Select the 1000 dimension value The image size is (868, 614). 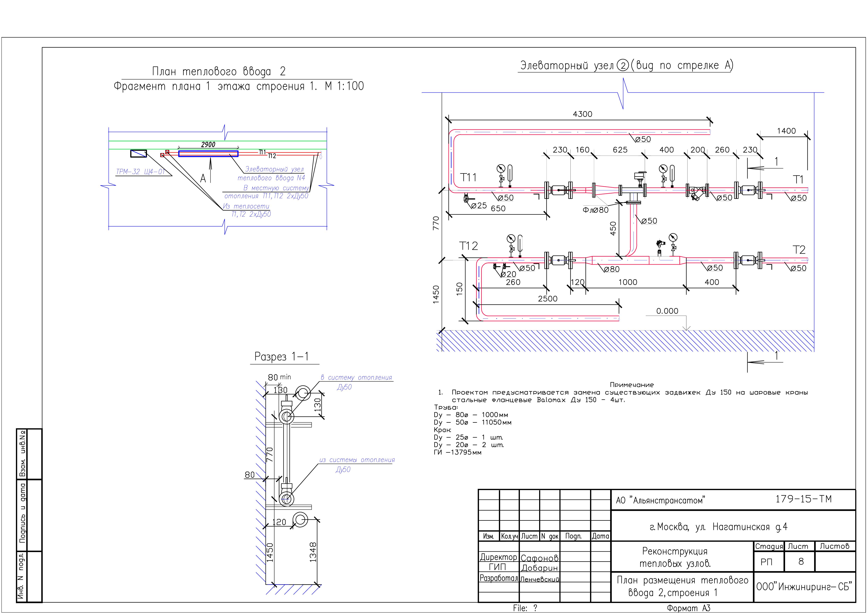(628, 282)
